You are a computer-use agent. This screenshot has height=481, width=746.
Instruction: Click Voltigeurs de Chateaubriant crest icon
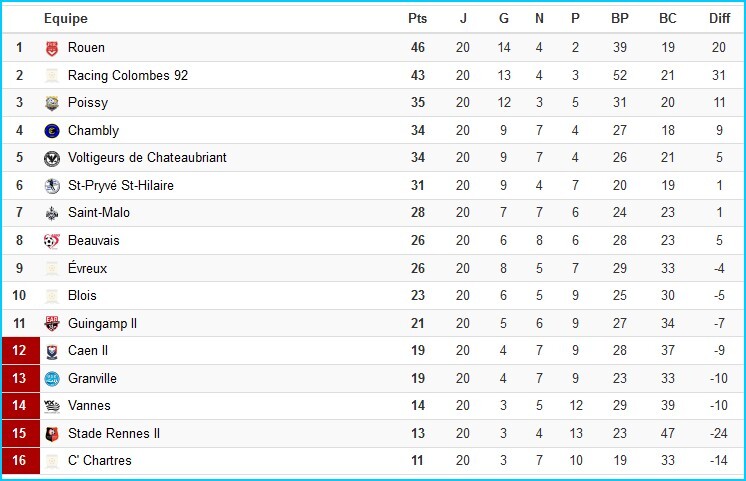coord(52,158)
